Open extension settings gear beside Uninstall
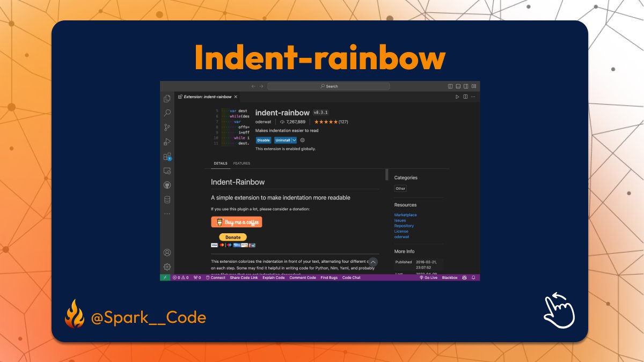The image size is (644, 362). tap(302, 140)
